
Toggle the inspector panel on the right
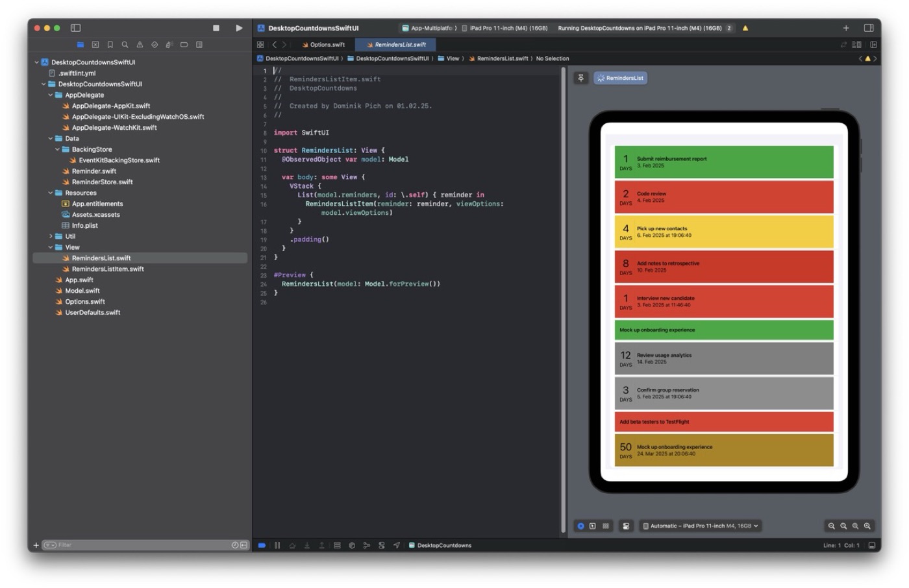tap(869, 28)
